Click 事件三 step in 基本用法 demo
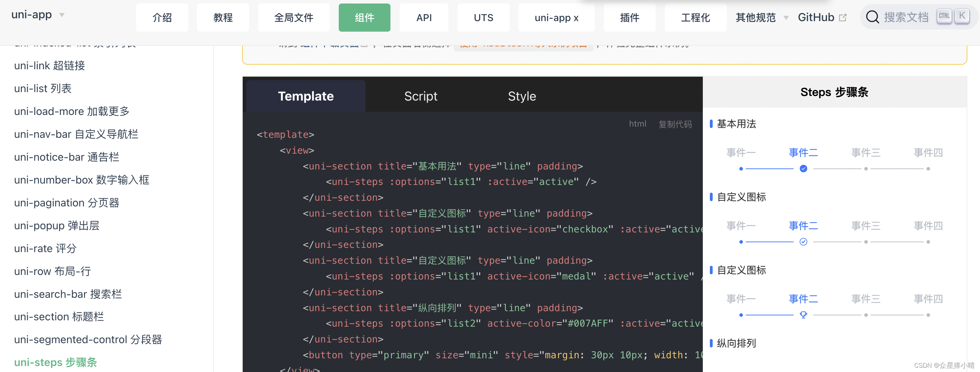This screenshot has width=980, height=372. tap(865, 153)
